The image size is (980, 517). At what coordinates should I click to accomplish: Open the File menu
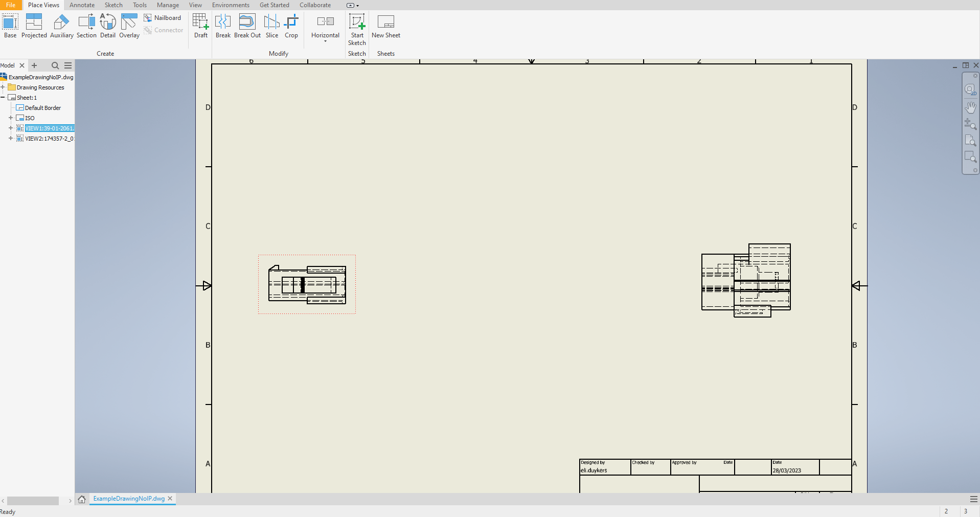11,5
